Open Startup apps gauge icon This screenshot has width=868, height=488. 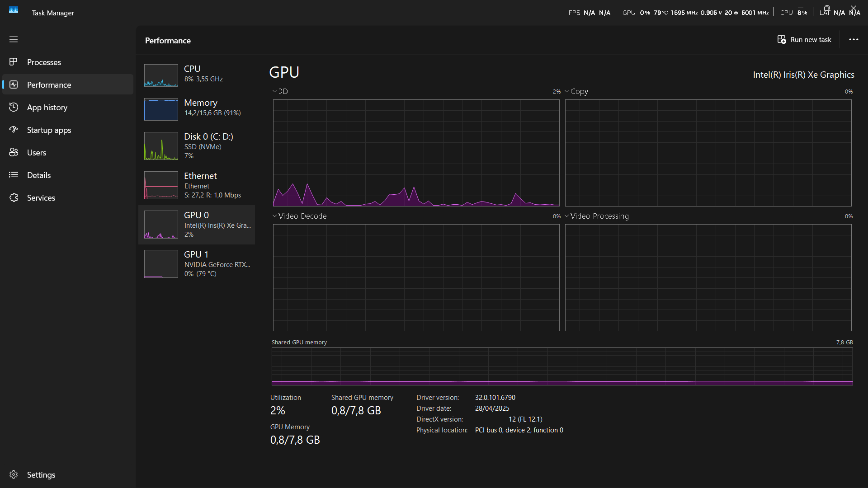pyautogui.click(x=14, y=130)
